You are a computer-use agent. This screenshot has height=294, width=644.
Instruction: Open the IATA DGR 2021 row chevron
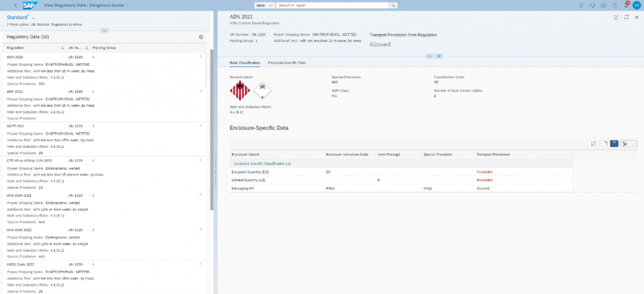pyautogui.click(x=201, y=195)
